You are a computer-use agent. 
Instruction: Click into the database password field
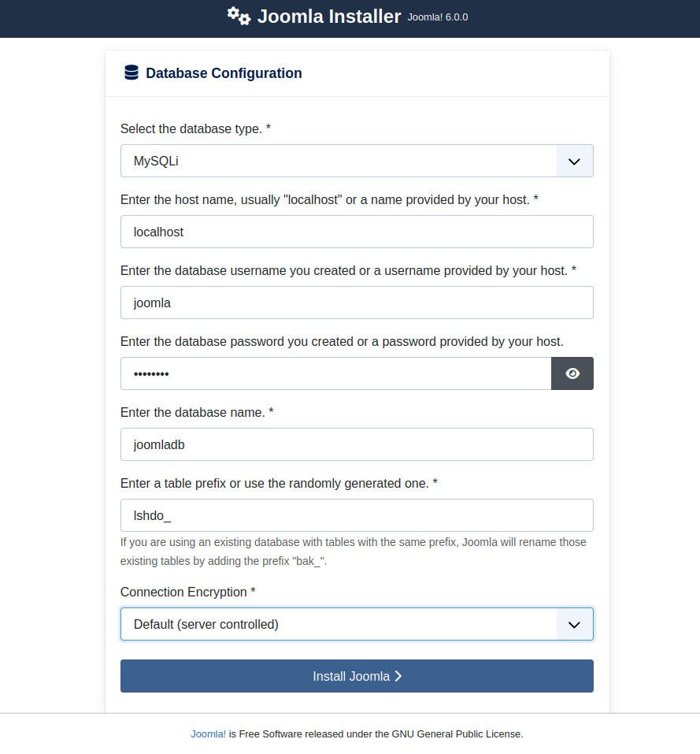coord(335,373)
